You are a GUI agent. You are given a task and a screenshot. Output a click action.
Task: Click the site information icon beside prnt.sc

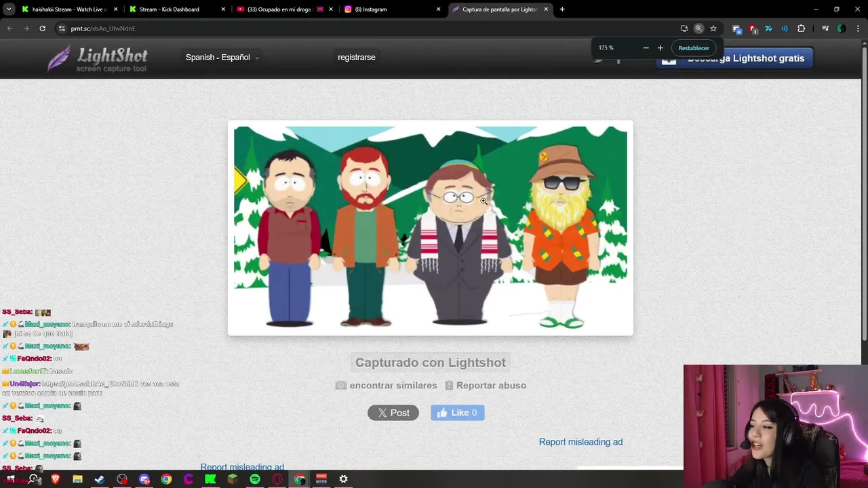(x=62, y=28)
